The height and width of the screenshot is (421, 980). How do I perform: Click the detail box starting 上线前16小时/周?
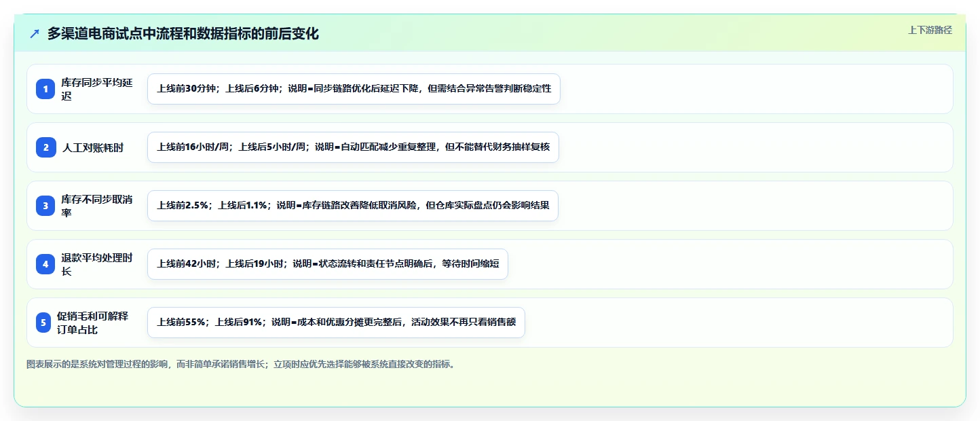point(353,147)
